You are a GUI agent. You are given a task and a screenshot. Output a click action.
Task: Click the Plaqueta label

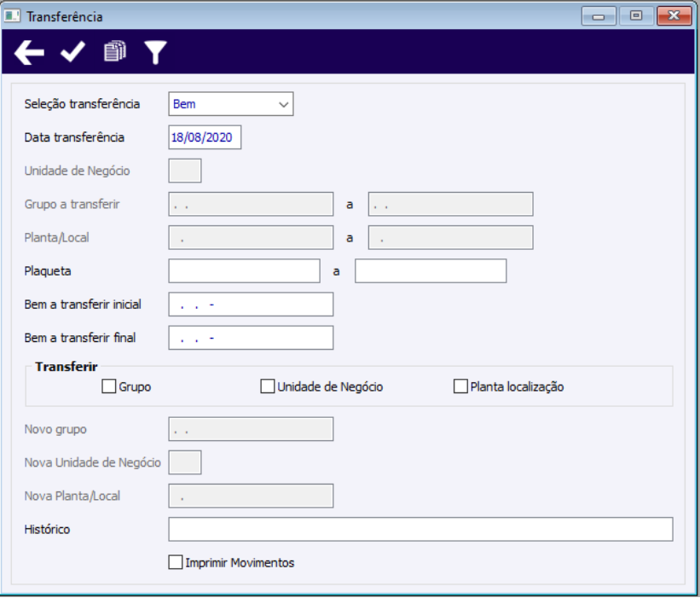click(x=48, y=271)
